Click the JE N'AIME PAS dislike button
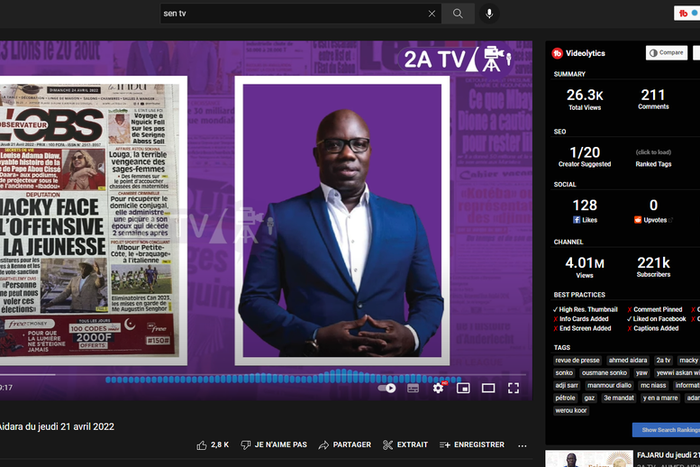Screen dimensions: 700x467 tap(274, 445)
